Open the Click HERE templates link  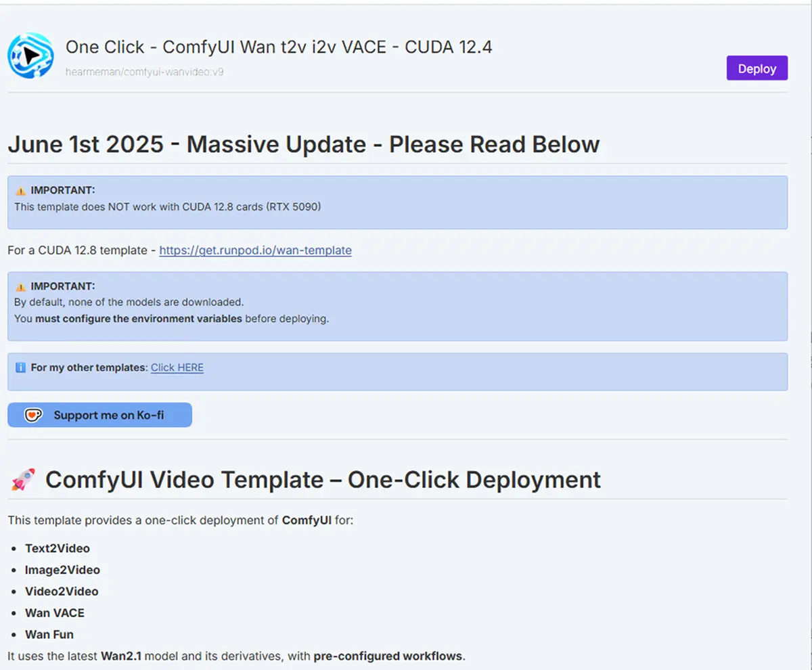pos(177,367)
